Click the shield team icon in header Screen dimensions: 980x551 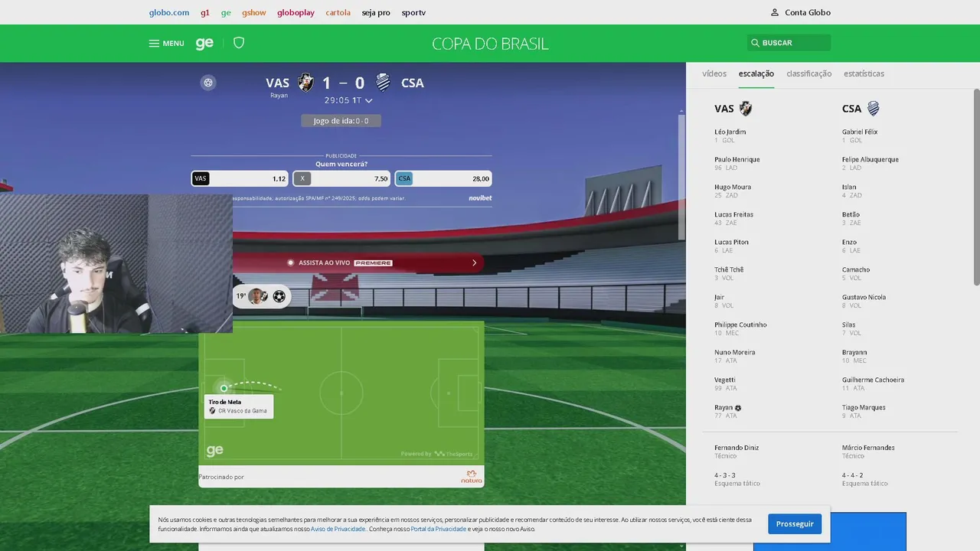click(x=239, y=43)
